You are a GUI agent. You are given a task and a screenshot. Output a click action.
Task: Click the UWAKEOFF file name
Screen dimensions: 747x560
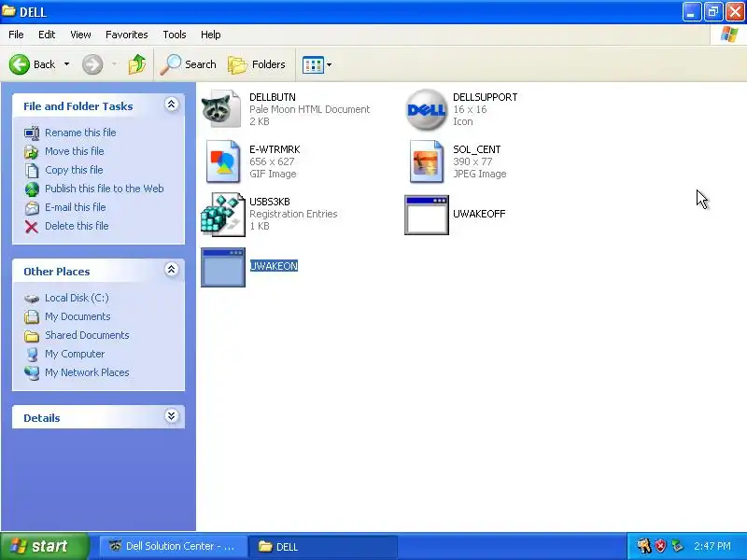tap(479, 214)
